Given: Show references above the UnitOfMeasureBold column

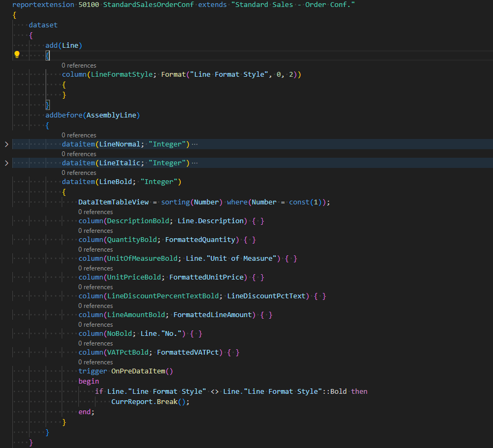Looking at the screenshot, I should click(x=95, y=249).
